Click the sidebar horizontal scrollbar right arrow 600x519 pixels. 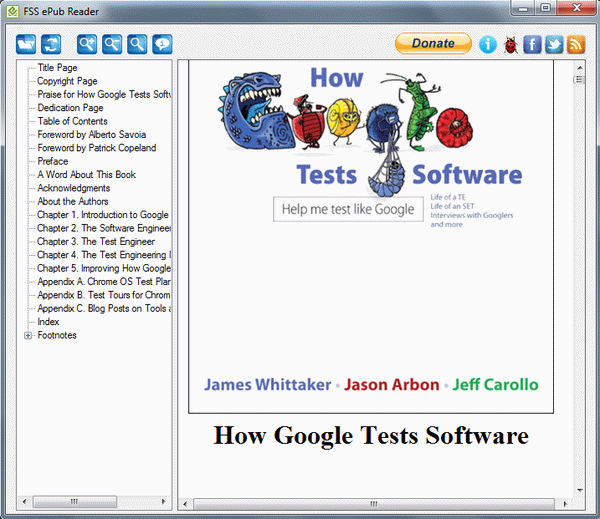(x=164, y=500)
